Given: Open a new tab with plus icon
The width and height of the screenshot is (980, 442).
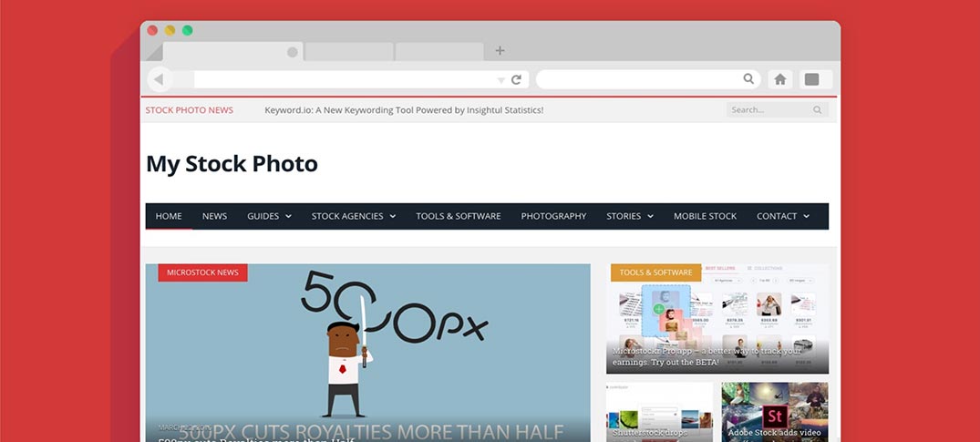Looking at the screenshot, I should [x=500, y=51].
